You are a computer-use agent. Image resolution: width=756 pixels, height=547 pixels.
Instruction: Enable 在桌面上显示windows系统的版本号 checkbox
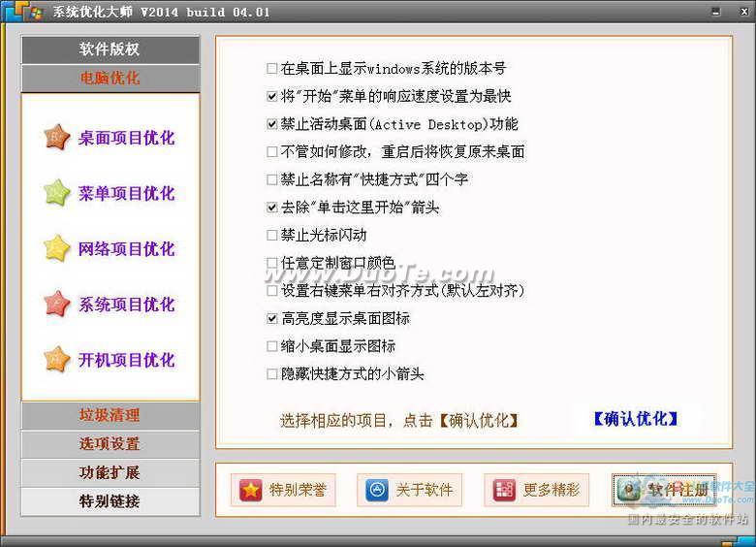click(x=272, y=69)
